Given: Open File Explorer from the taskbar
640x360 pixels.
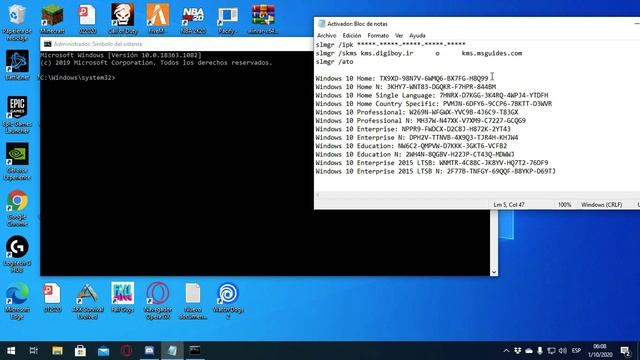Looking at the screenshot, I should pyautogui.click(x=57, y=351).
